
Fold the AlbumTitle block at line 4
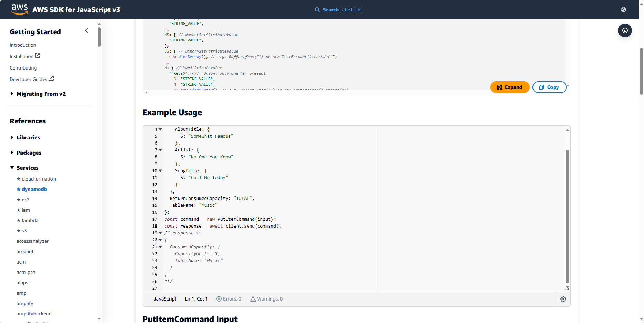pyautogui.click(x=160, y=129)
